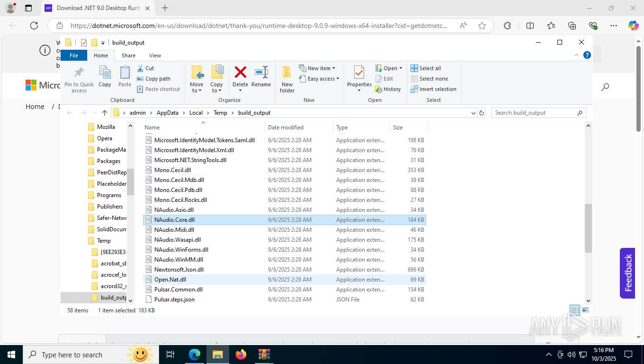Expand the Open dropdown in ribbon
Image resolution: width=644 pixels, height=364 pixels.
(x=389, y=68)
